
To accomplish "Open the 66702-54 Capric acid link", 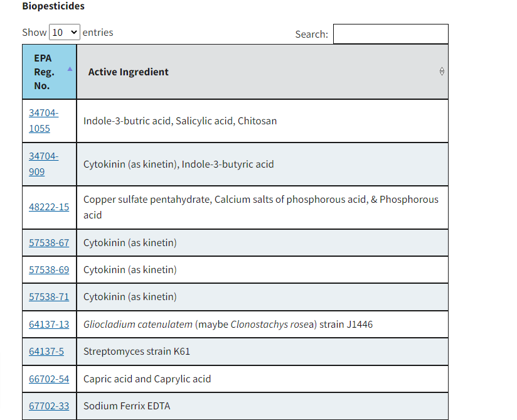I will point(49,379).
